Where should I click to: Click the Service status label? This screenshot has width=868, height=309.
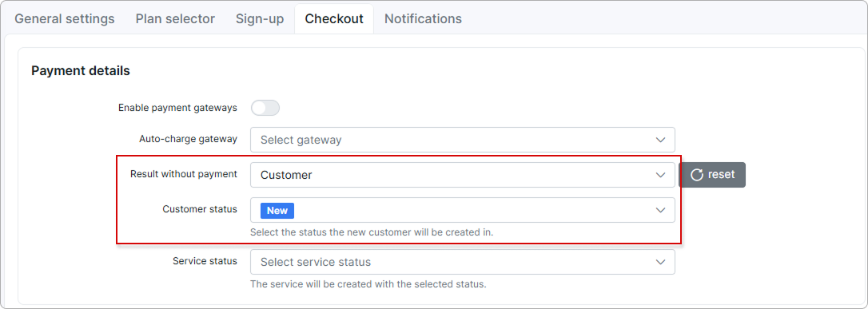click(x=205, y=260)
